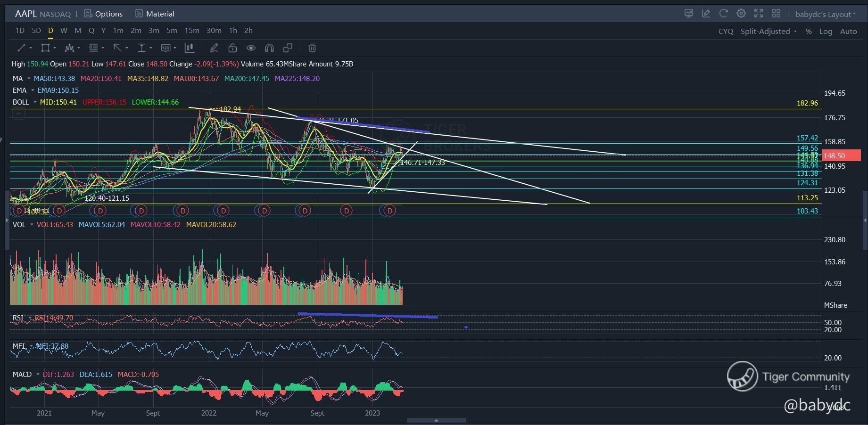Click the 103.43 price level label
868x425 pixels.
807,211
